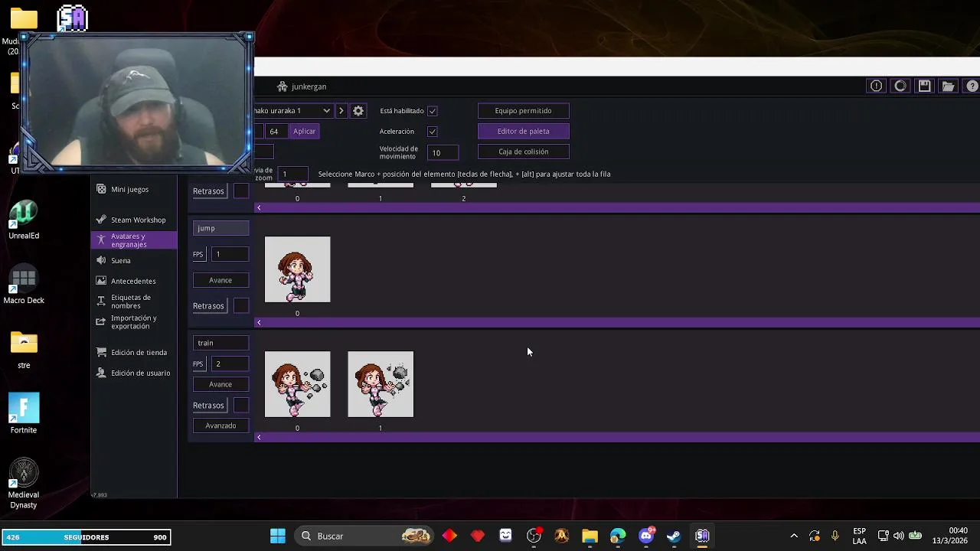The height and width of the screenshot is (551, 980).
Task: Open the UnrealEd desktop shortcut
Action: [x=24, y=219]
